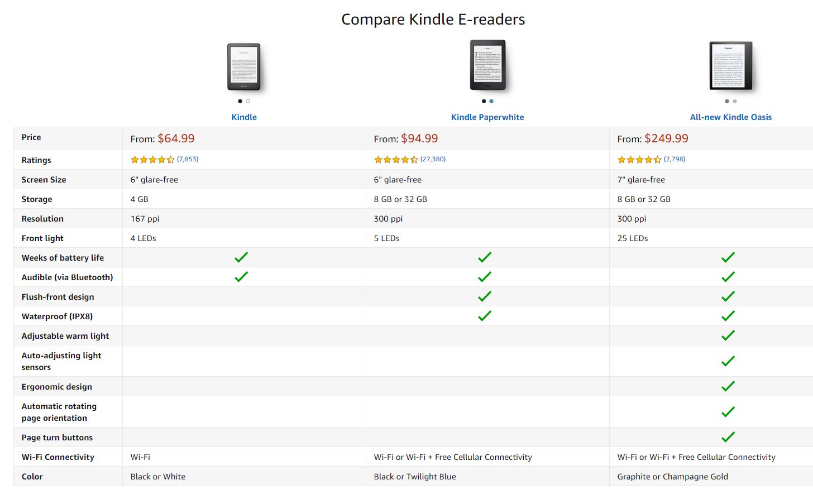
Task: Open the Kindle product link
Action: click(244, 117)
